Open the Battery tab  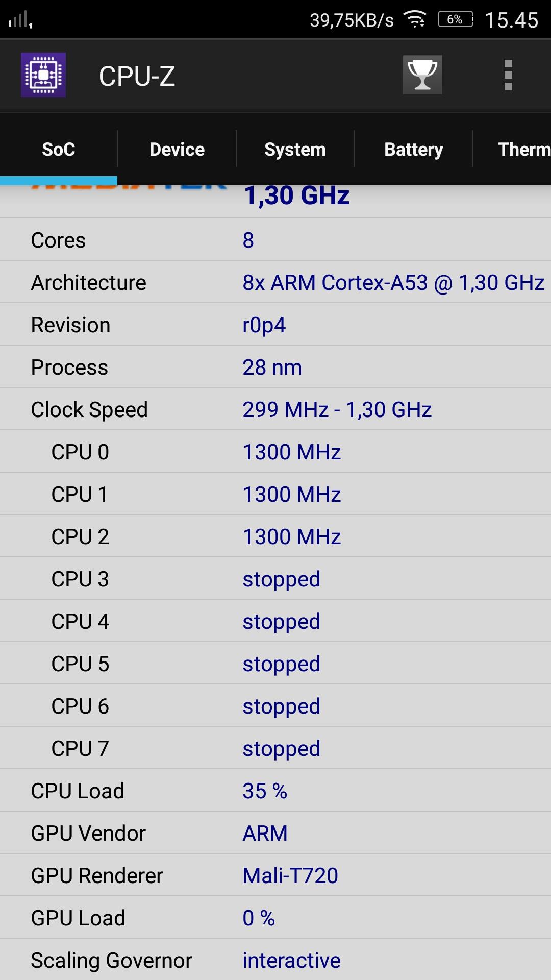413,150
